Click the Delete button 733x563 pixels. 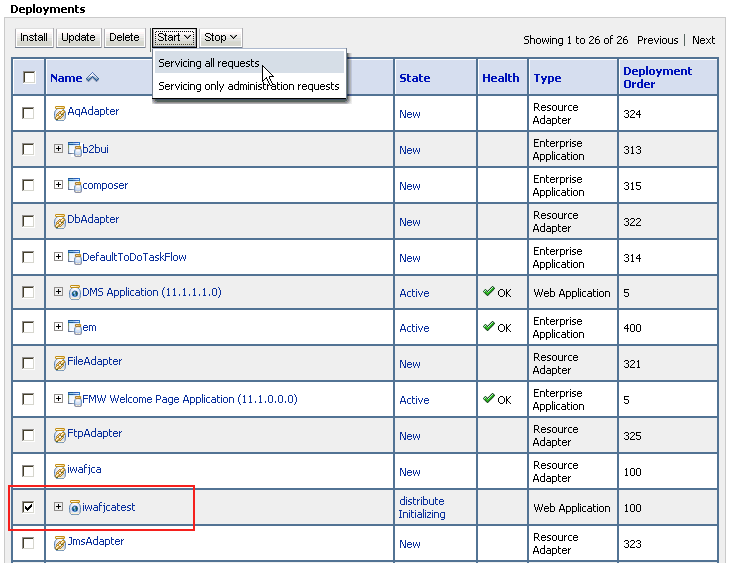tap(124, 37)
